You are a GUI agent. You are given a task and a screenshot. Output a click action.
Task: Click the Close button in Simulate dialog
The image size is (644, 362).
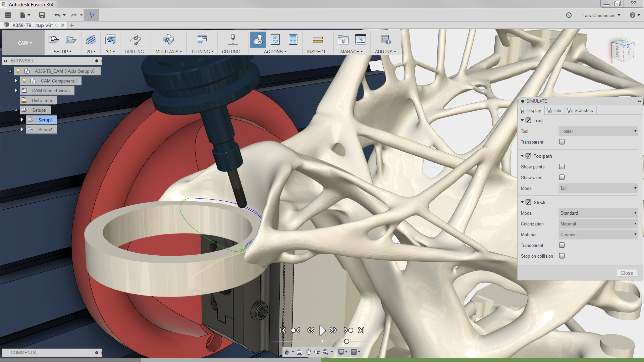627,273
